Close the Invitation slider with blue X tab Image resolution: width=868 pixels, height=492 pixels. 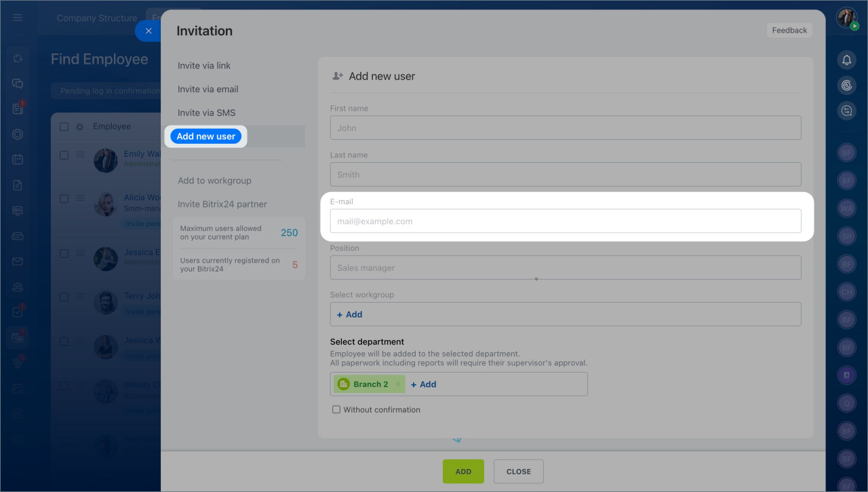click(149, 31)
